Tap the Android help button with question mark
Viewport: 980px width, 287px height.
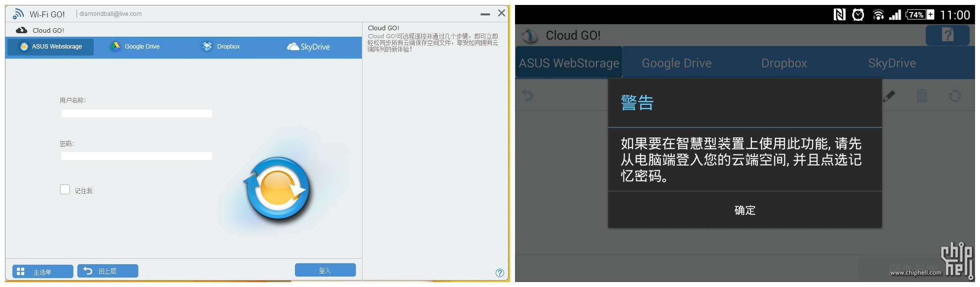(947, 35)
